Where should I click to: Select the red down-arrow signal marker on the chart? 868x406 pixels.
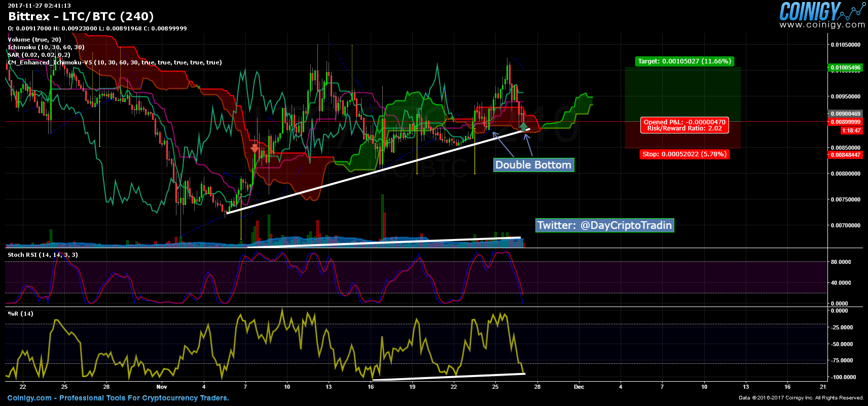pyautogui.click(x=255, y=148)
